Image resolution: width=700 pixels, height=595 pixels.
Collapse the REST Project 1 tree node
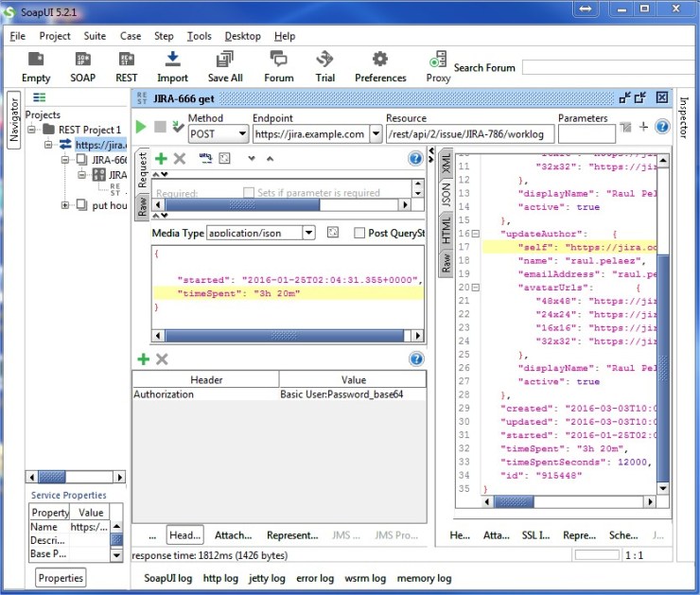click(x=32, y=130)
